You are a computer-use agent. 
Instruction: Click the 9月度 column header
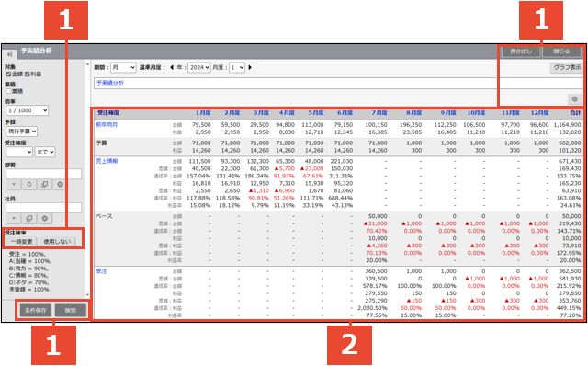(x=448, y=112)
